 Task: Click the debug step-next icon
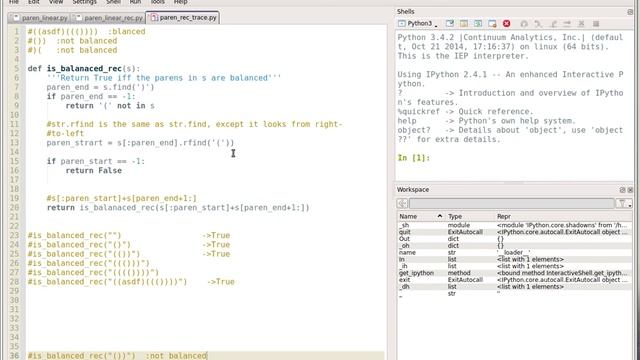click(x=538, y=24)
